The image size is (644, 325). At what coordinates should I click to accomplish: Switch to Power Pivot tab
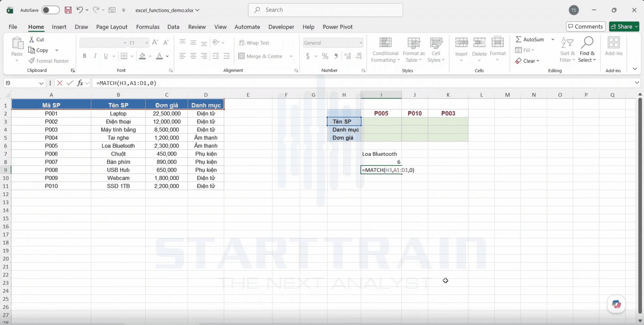click(338, 27)
